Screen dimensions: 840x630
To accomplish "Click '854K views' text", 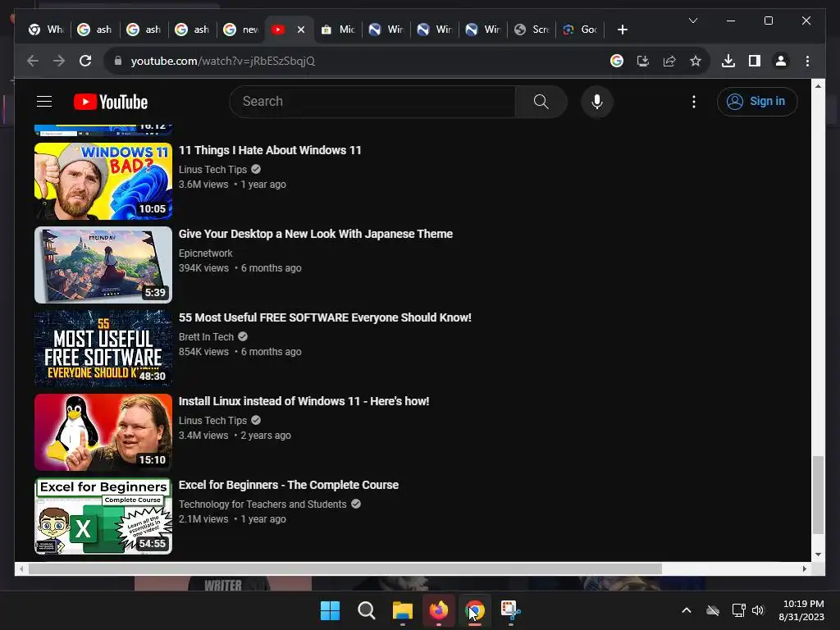I will pos(203,351).
